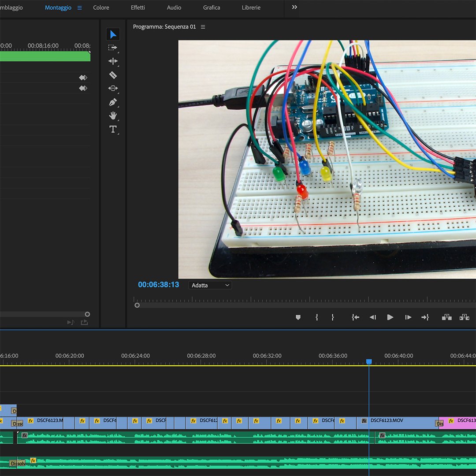Pick the Razor tool
The width and height of the screenshot is (476, 476).
(113, 75)
